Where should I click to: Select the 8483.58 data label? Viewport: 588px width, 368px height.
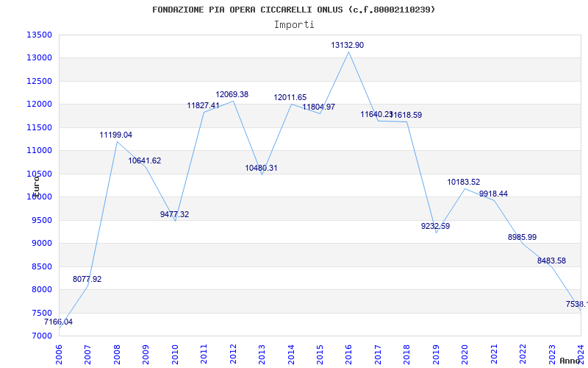(552, 261)
